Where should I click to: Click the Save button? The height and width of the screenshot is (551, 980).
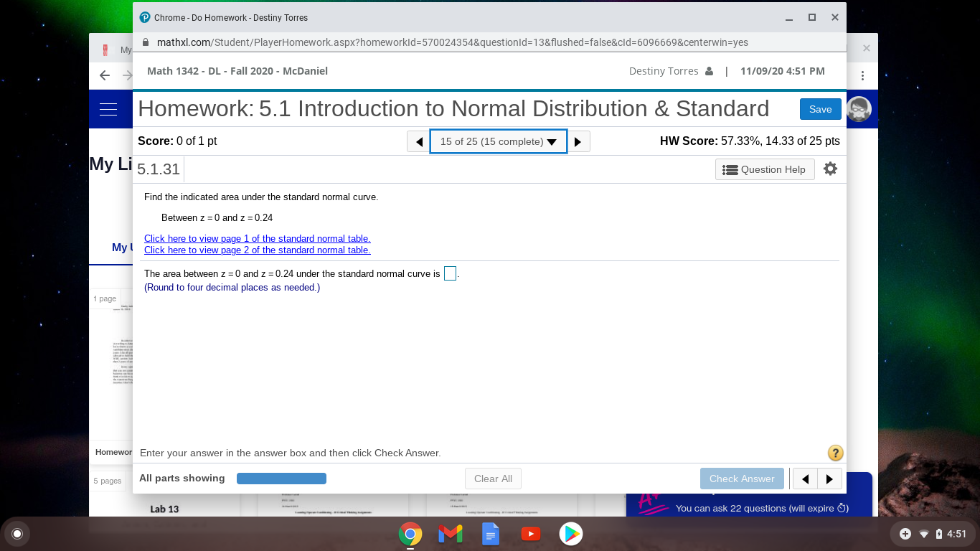(x=821, y=109)
